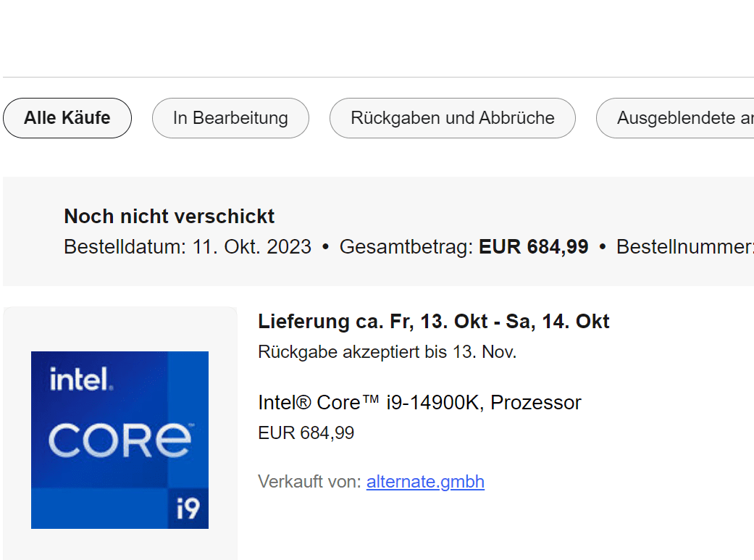Click the intel logo in the product image
The image size is (754, 560).
80,378
